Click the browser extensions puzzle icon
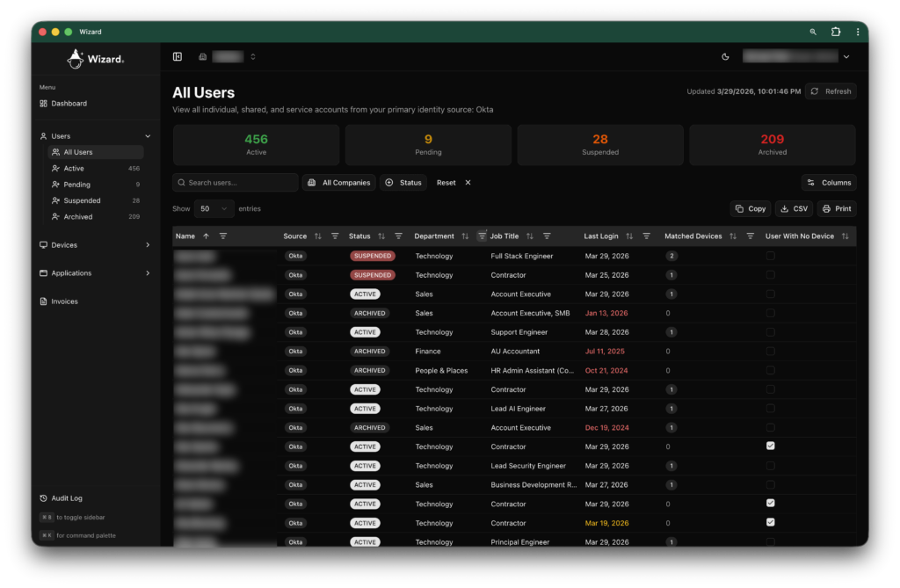 coord(836,32)
